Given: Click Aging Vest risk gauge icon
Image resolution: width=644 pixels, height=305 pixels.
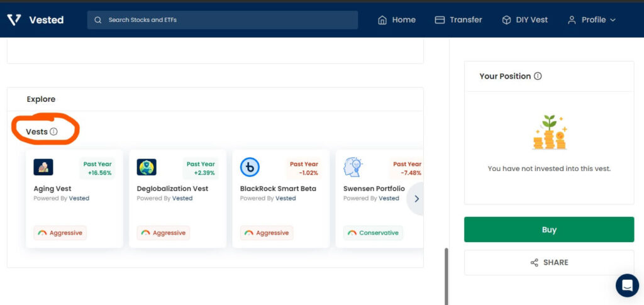Looking at the screenshot, I should click(42, 233).
